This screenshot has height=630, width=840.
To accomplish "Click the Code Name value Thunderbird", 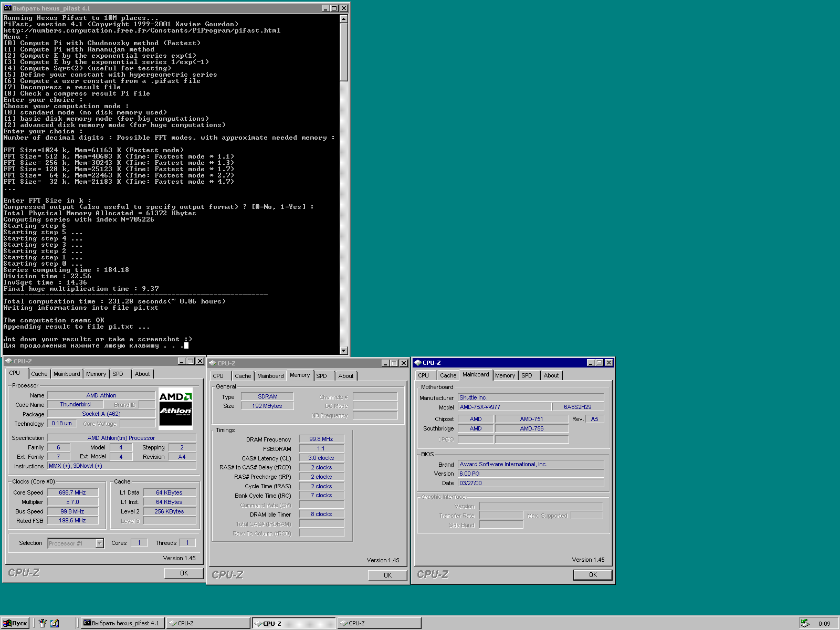I will point(75,405).
